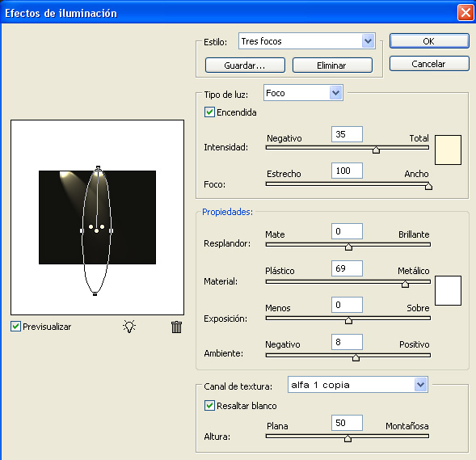Uncheck the Resaltar blanco option

coord(209,405)
